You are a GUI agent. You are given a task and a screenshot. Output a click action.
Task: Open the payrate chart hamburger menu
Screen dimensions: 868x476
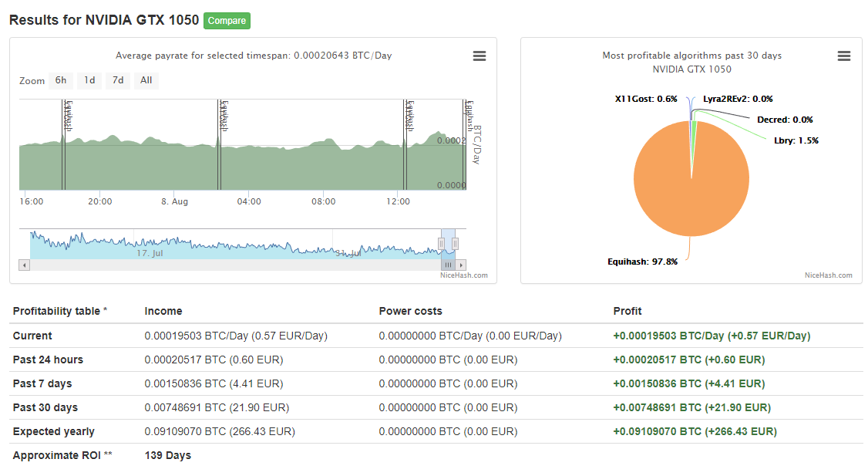(x=479, y=56)
